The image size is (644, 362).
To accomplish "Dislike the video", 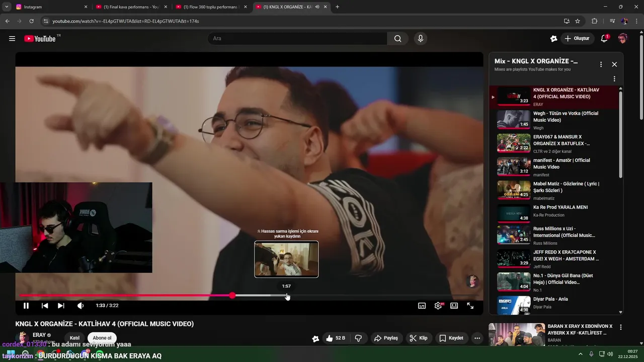I will coord(358,338).
